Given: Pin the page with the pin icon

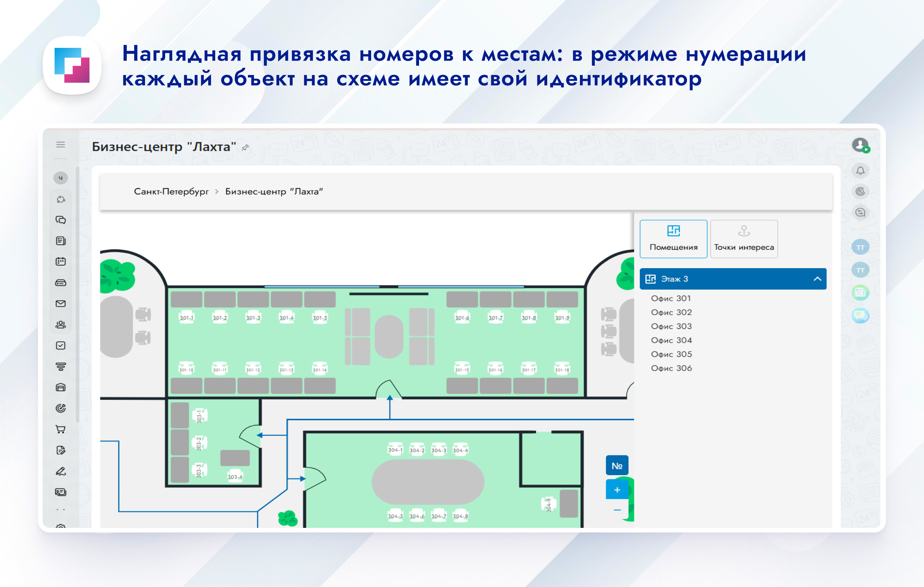Looking at the screenshot, I should pos(245,147).
